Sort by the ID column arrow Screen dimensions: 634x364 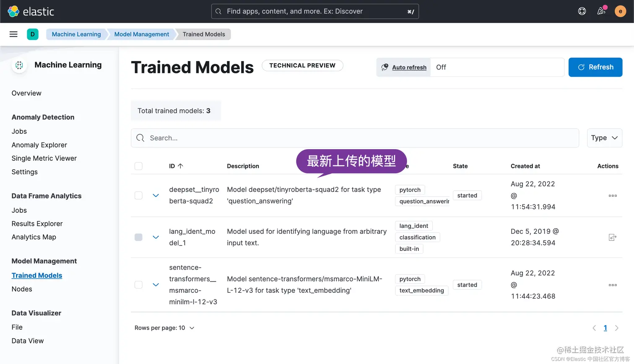coord(180,166)
